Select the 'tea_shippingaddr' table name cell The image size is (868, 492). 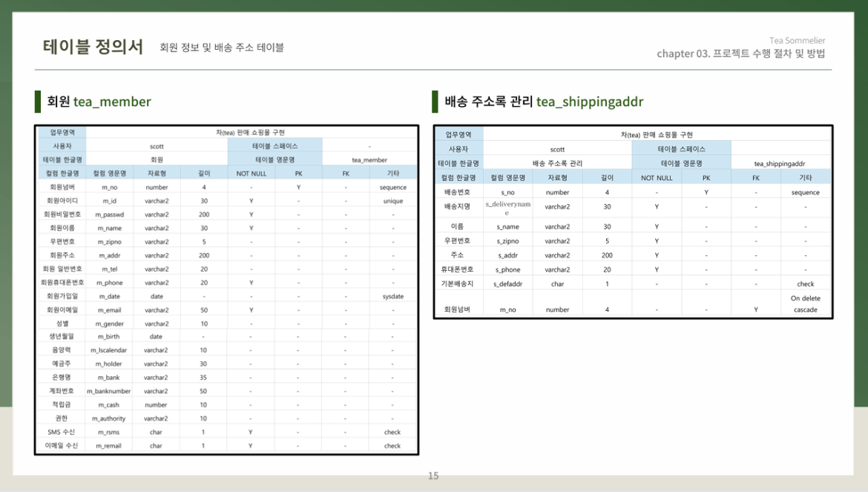[x=780, y=164]
